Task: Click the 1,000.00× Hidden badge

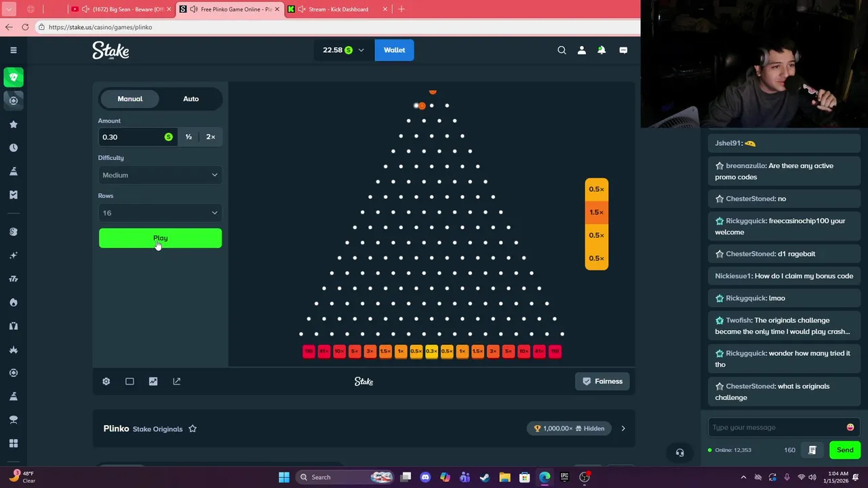Action: (x=570, y=428)
